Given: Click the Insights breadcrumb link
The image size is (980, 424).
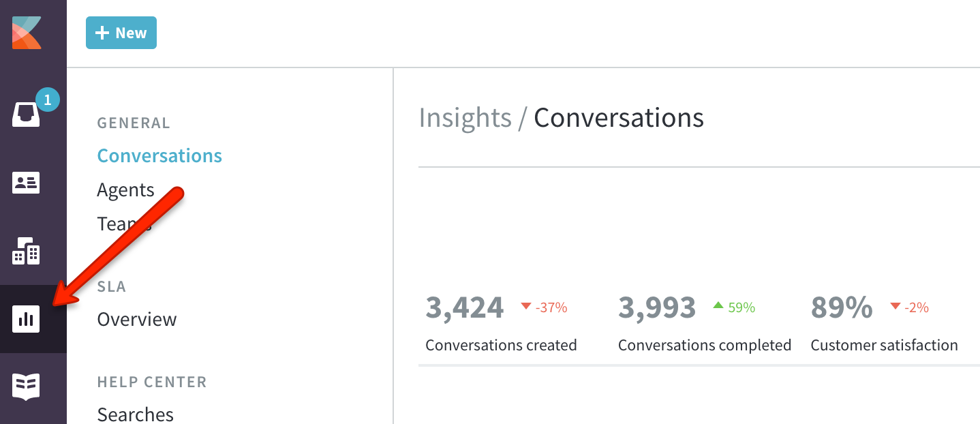Looking at the screenshot, I should pyautogui.click(x=465, y=118).
